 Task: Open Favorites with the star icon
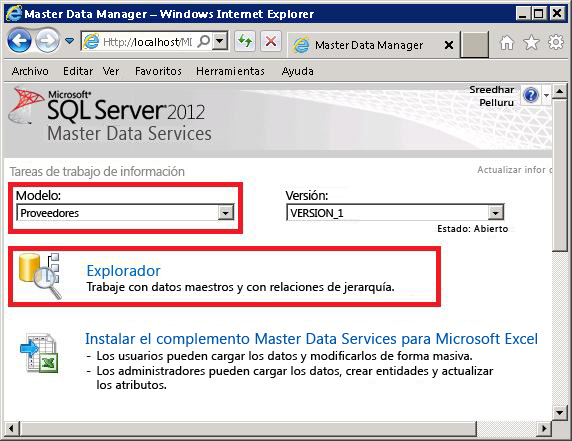click(531, 43)
